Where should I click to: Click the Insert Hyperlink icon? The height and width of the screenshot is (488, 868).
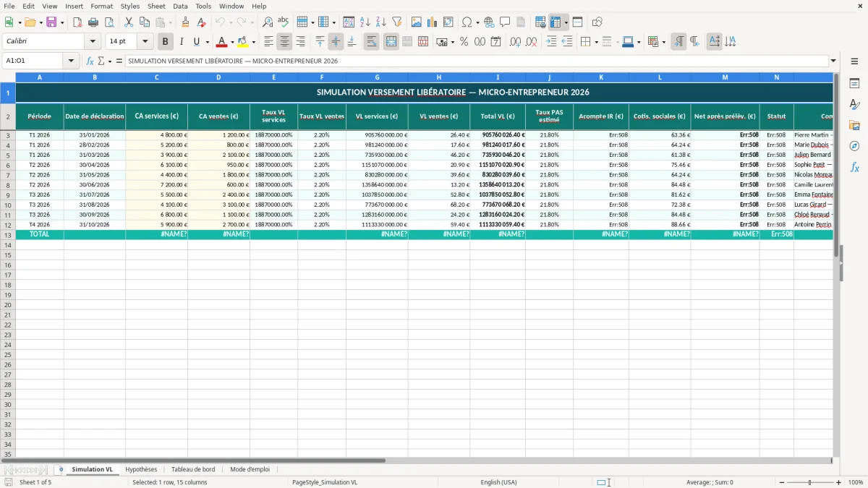pos(489,22)
